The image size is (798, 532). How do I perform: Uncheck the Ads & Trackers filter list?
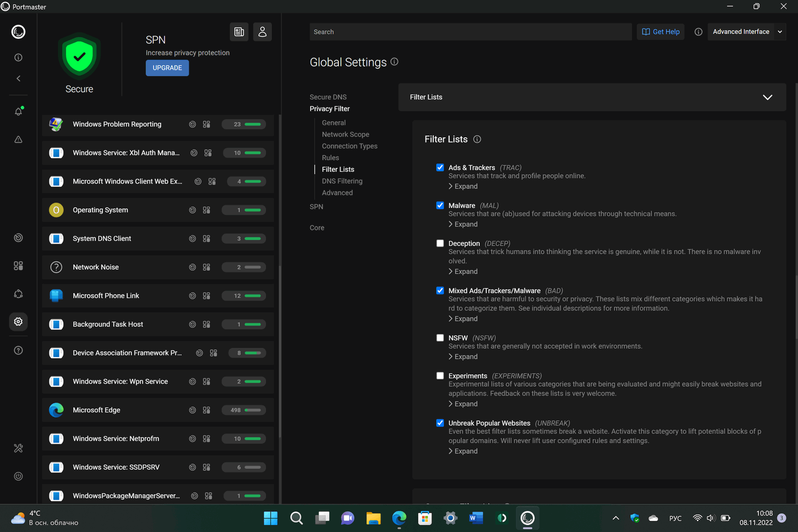[440, 168]
